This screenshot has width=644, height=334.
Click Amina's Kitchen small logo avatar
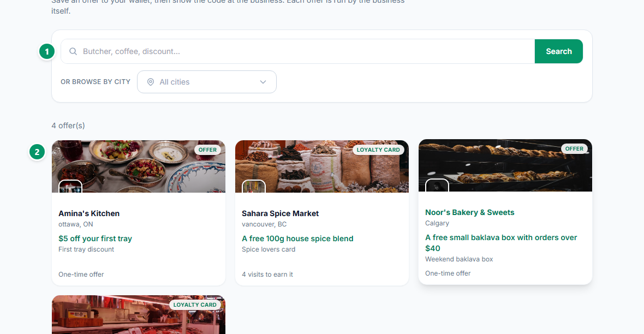pyautogui.click(x=70, y=187)
